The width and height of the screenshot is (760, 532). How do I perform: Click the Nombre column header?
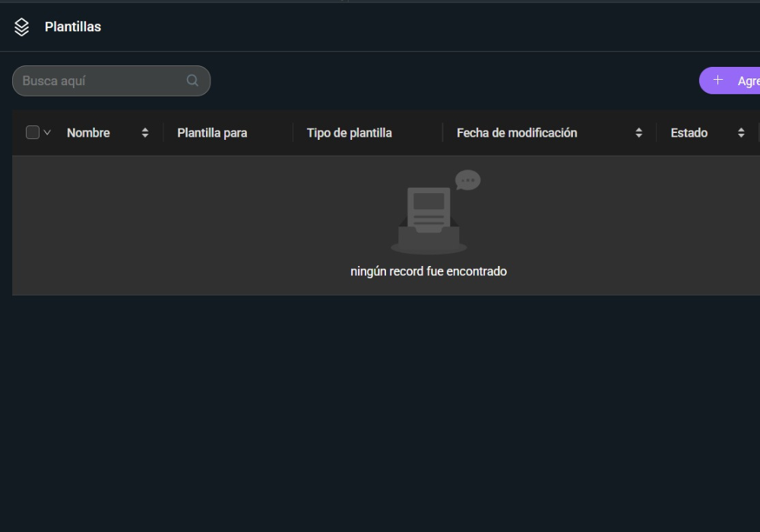pos(88,133)
